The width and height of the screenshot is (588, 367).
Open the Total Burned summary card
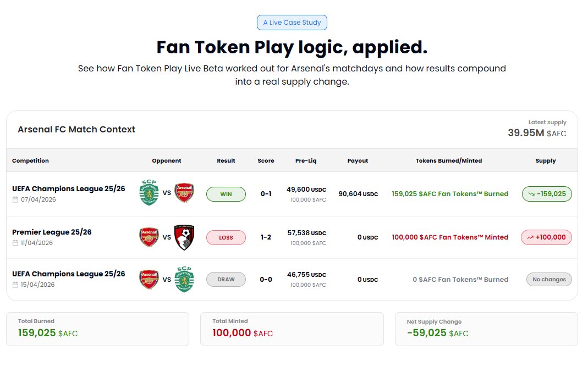coord(97,329)
